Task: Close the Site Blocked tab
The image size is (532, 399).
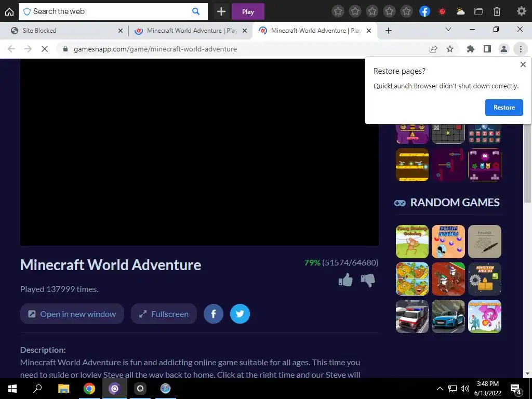Action: [x=121, y=31]
